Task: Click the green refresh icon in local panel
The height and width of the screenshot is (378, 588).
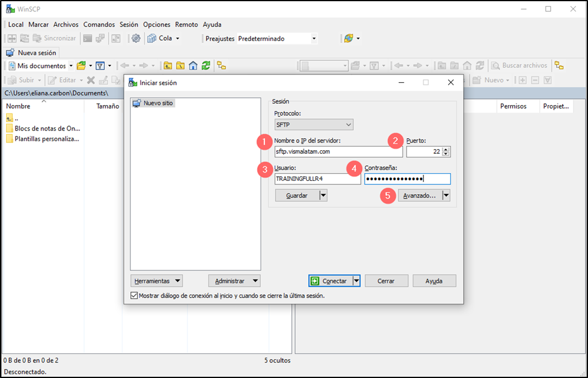Action: pyautogui.click(x=205, y=66)
